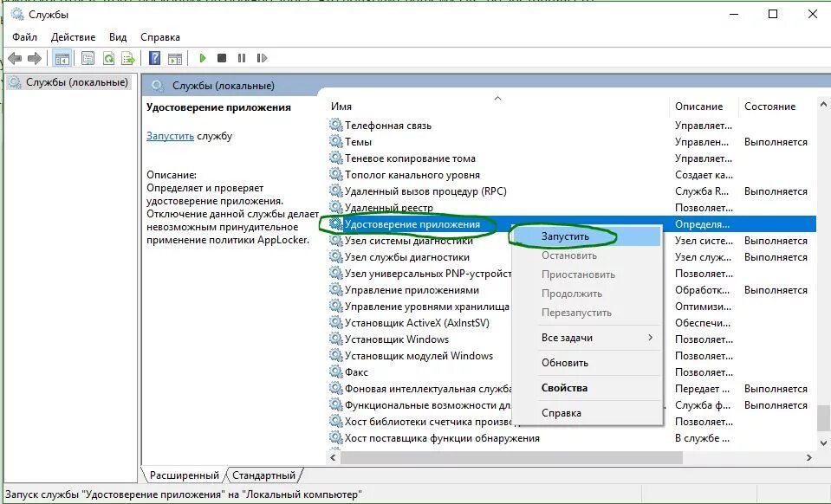831x504 pixels.
Task: Select Удостоверение приложения service row
Action: pyautogui.click(x=571, y=224)
